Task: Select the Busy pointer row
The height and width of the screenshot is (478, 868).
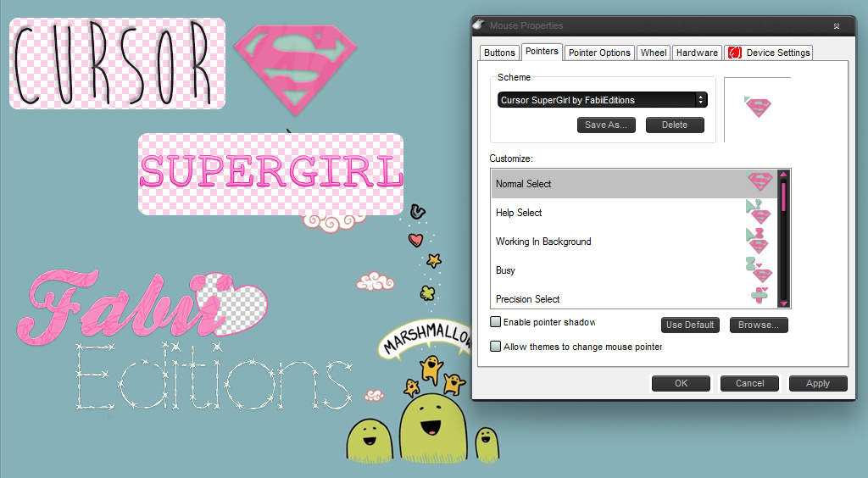Action: coord(634,270)
